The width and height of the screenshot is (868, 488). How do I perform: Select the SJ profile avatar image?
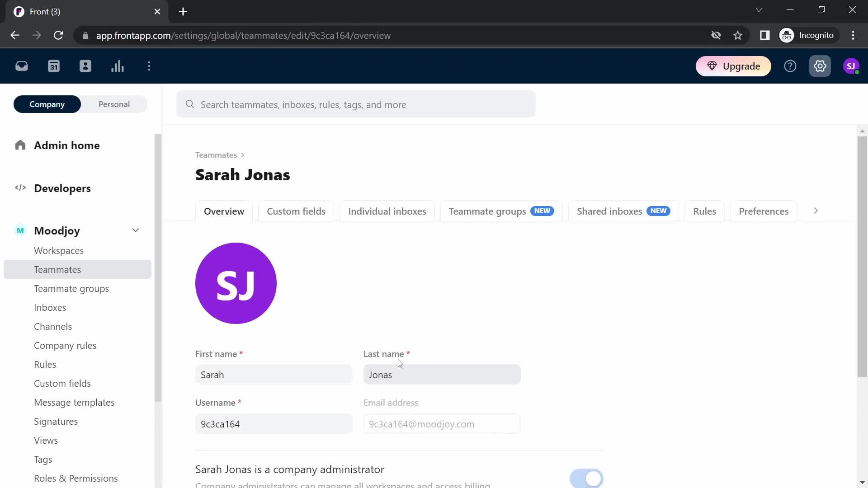(x=236, y=284)
